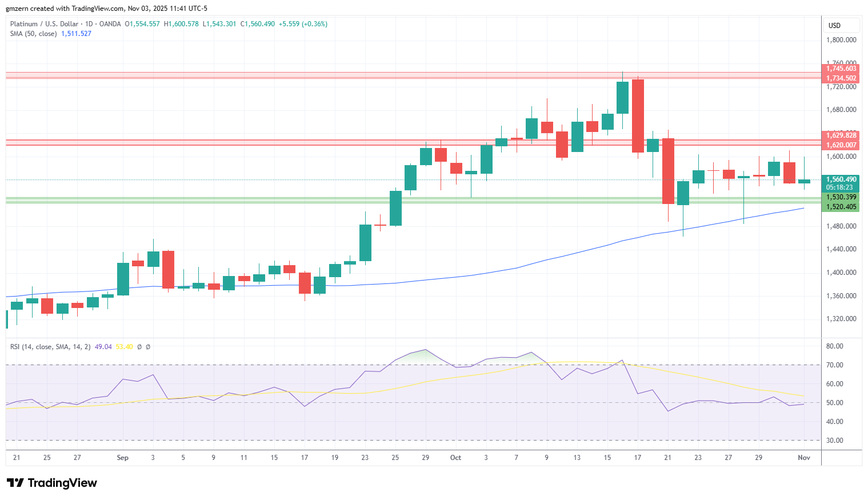Screen dimensions: 868x500
Task: Click the Oct label on the date axis
Action: point(455,458)
